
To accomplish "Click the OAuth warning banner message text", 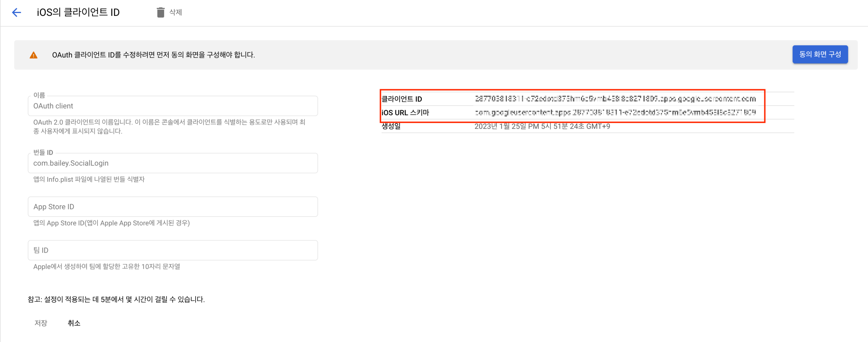I will [x=153, y=55].
